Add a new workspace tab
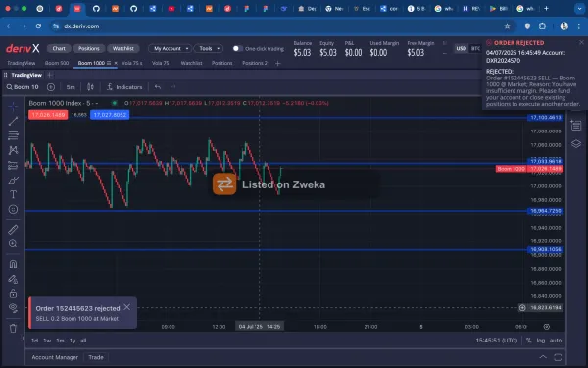588x368 pixels. (x=278, y=63)
